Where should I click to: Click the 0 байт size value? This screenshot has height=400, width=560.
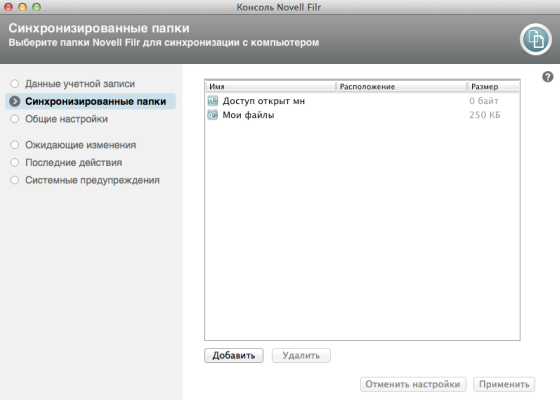tap(484, 101)
